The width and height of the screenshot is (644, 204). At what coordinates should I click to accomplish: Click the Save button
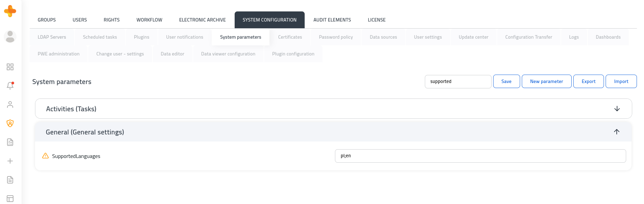pyautogui.click(x=506, y=81)
